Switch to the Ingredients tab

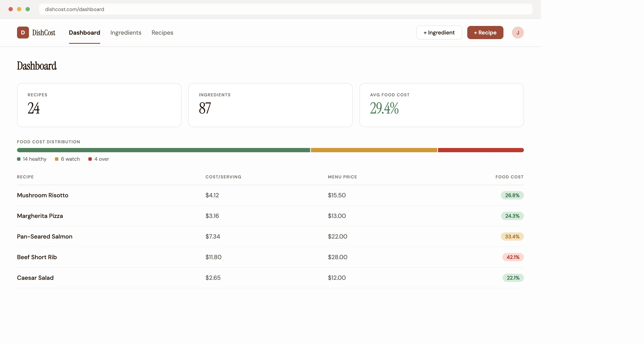(x=126, y=33)
